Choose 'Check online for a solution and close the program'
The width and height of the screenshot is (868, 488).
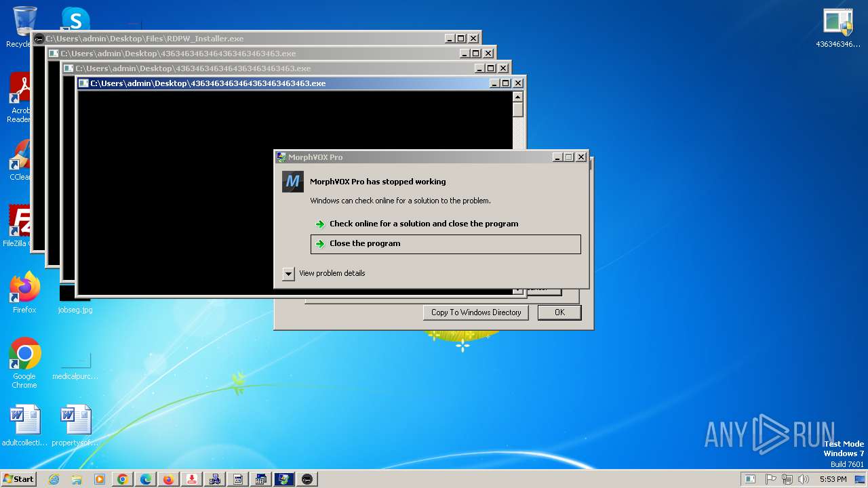click(446, 224)
